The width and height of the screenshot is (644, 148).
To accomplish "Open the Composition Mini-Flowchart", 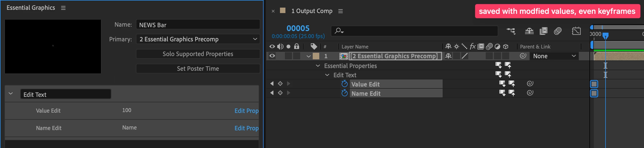I will coord(511,31).
